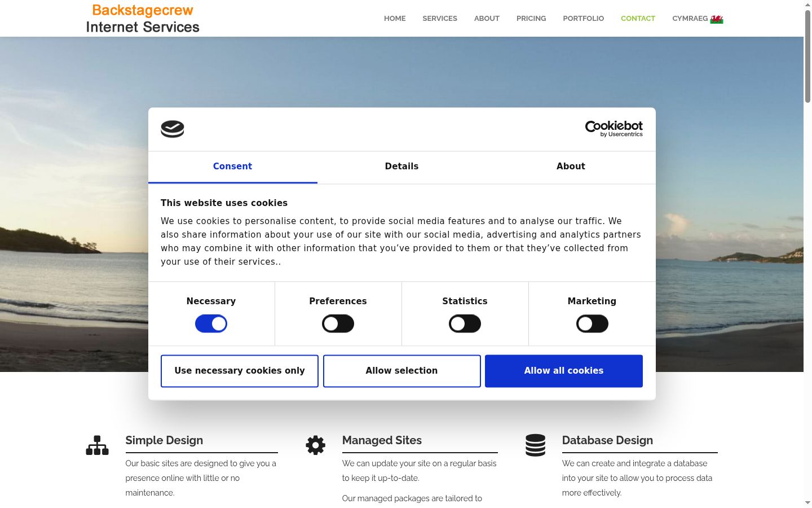Click the Allow all cookies button
Screen dimensions: 812x508
[564, 371]
